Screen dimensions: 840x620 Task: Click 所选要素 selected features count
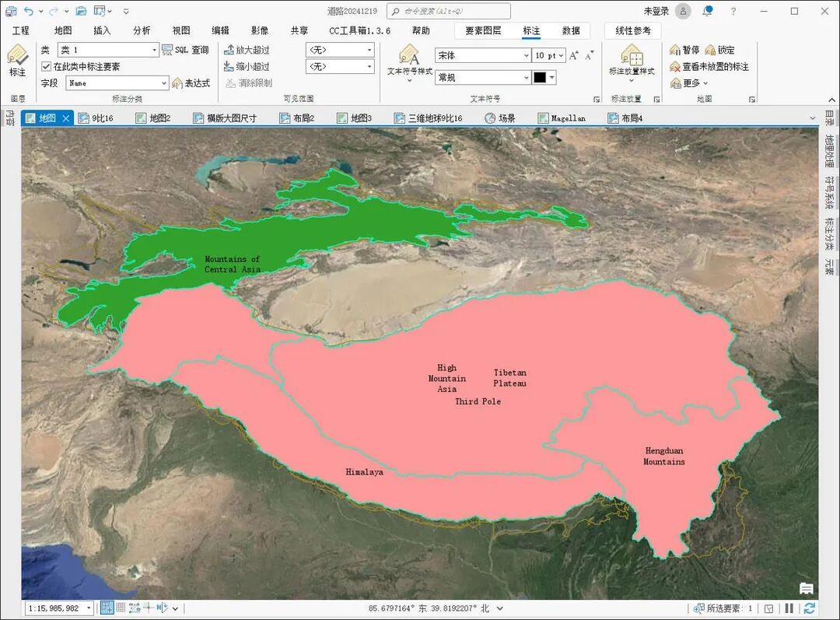point(723,608)
